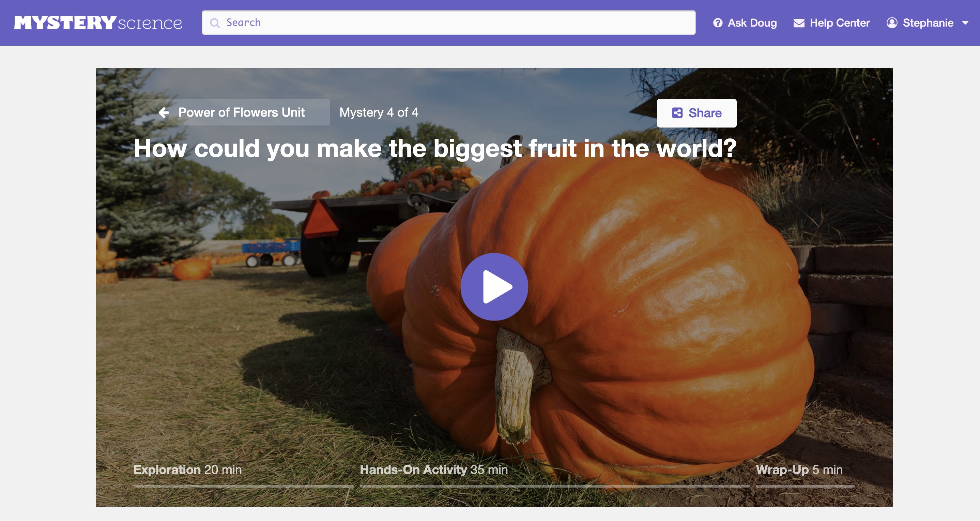Click the Exploration progress bar
This screenshot has height=521, width=980.
[244, 486]
